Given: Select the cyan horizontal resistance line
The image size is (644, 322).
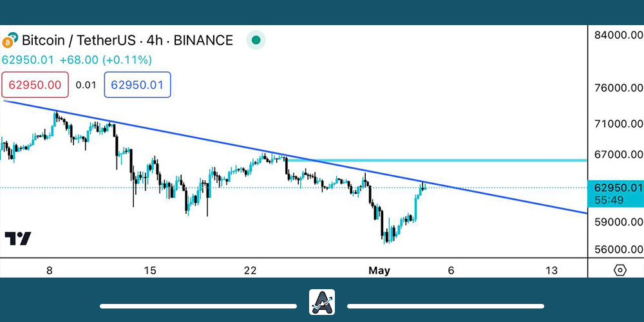Looking at the screenshot, I should click(x=451, y=159).
